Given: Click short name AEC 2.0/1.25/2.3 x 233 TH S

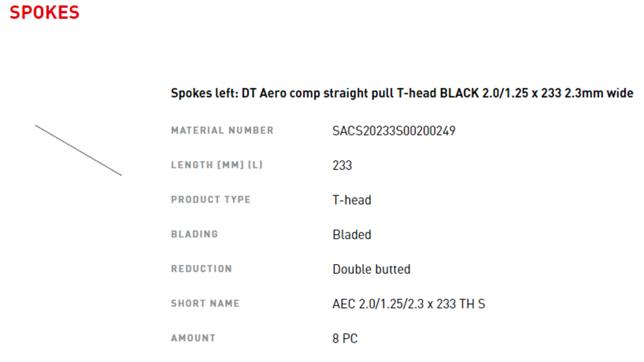Looking at the screenshot, I should click(409, 304).
